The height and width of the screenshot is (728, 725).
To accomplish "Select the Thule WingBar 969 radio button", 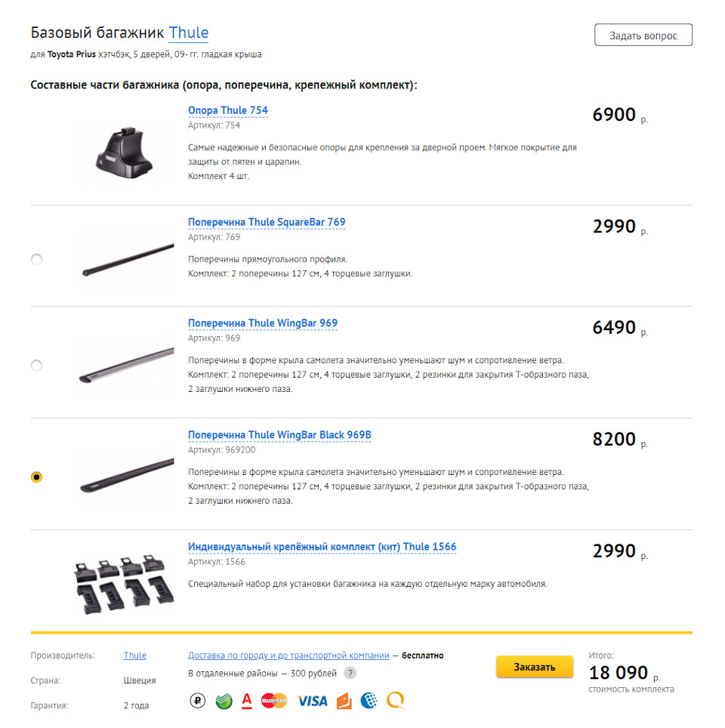I will 37,366.
